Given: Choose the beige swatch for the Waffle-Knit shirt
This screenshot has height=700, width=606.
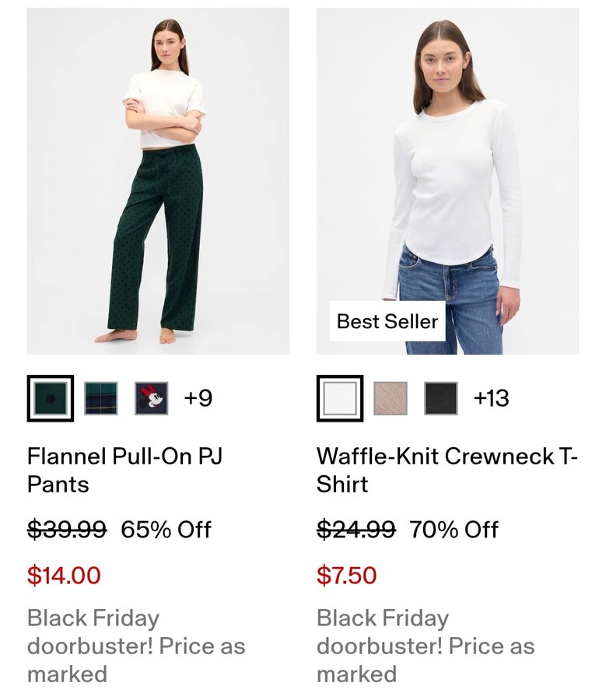Looking at the screenshot, I should pos(391,398).
